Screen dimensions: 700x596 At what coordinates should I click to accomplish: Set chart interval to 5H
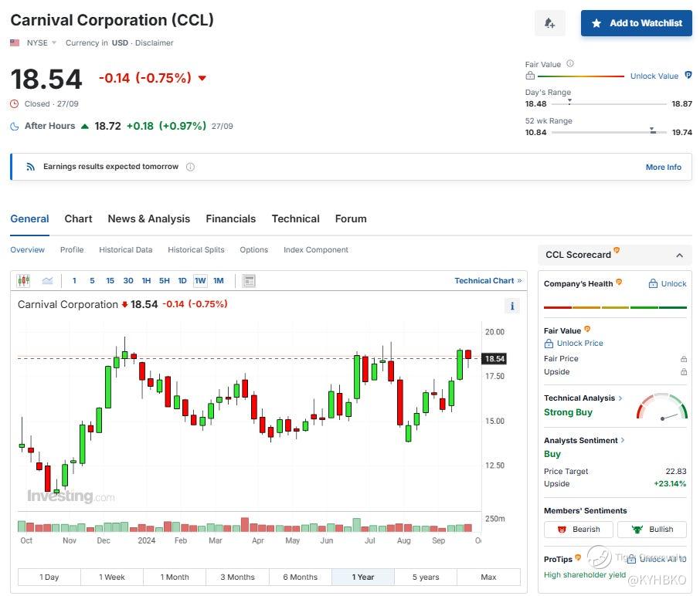[x=165, y=280]
